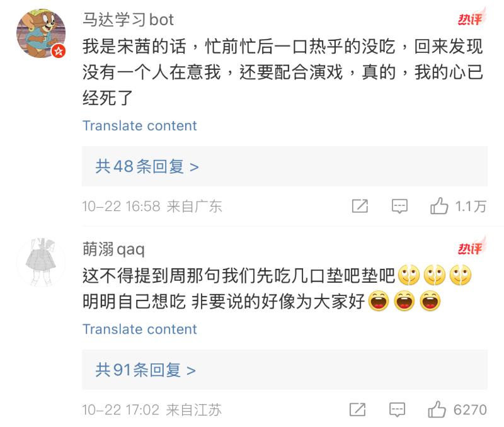Tap the 热评 badge on the second comment
The image size is (504, 427).
(x=469, y=249)
